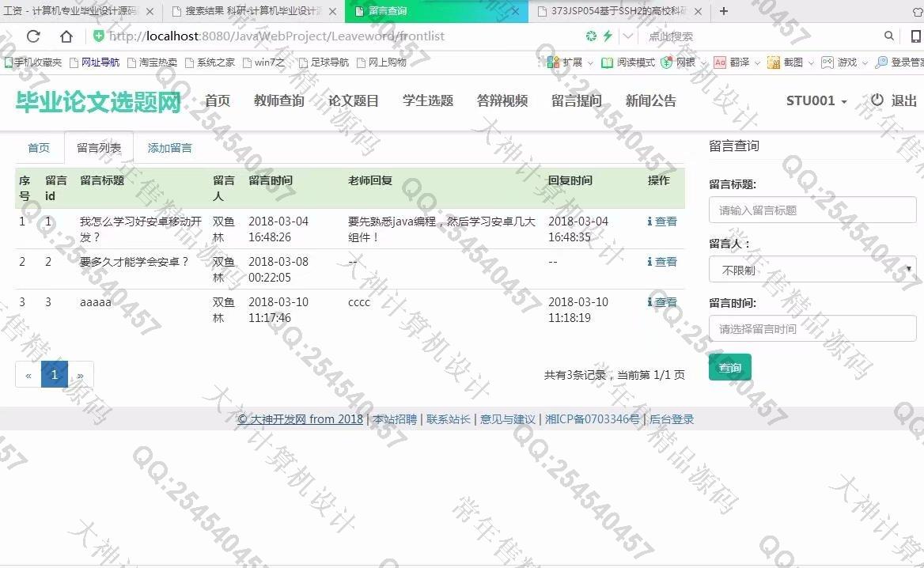Open 手机收藏夹 bookmark
The width and height of the screenshot is (924, 568).
click(x=33, y=62)
